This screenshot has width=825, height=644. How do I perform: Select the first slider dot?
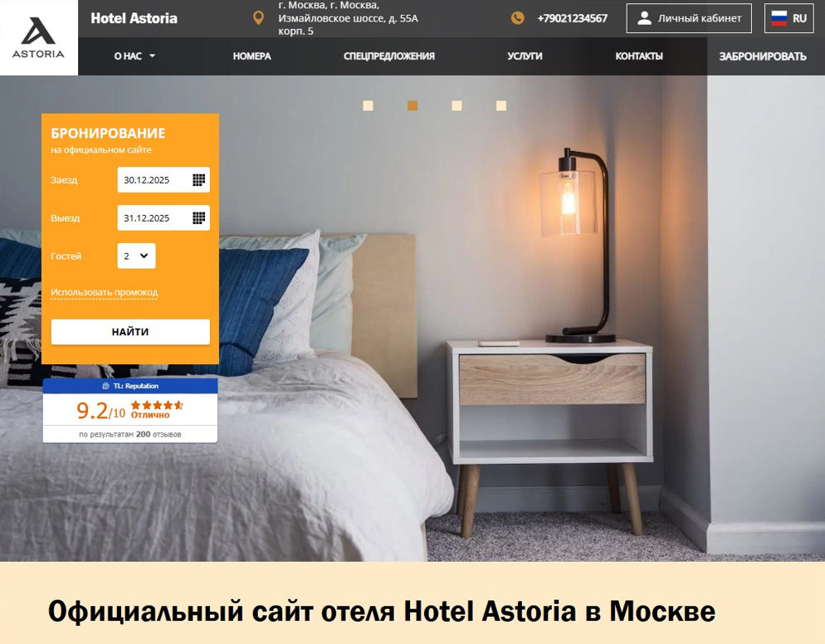coord(369,105)
